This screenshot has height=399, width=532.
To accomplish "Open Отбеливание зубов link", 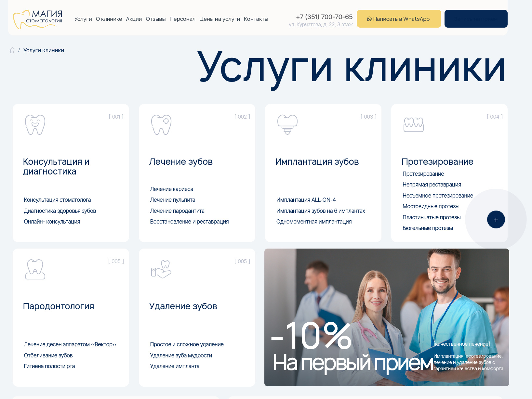I will point(48,355).
